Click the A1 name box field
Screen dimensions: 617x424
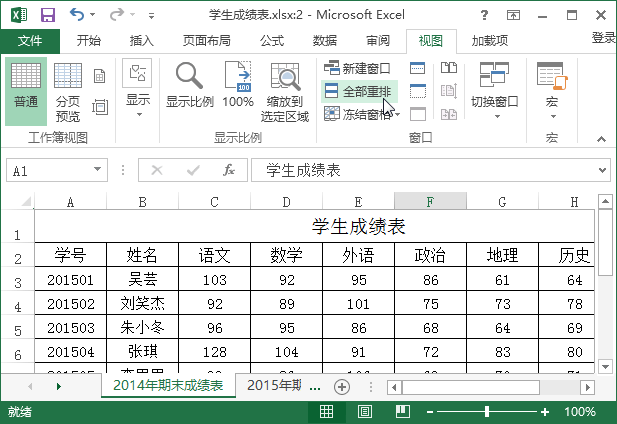(50, 171)
